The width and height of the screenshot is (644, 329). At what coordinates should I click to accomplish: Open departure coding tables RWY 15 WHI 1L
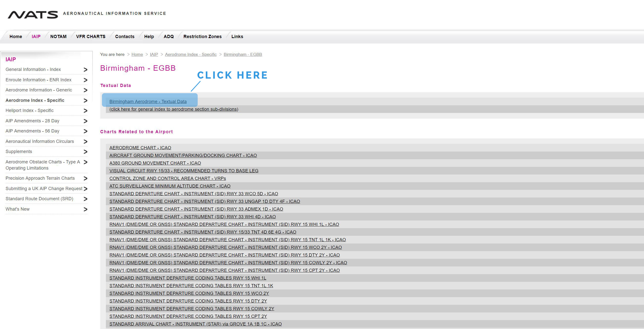pyautogui.click(x=188, y=278)
